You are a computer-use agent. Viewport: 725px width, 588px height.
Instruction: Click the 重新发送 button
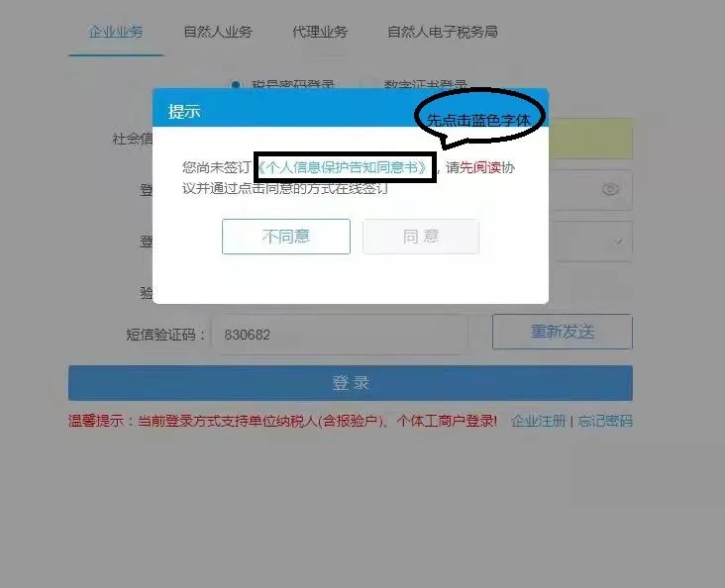point(563,332)
